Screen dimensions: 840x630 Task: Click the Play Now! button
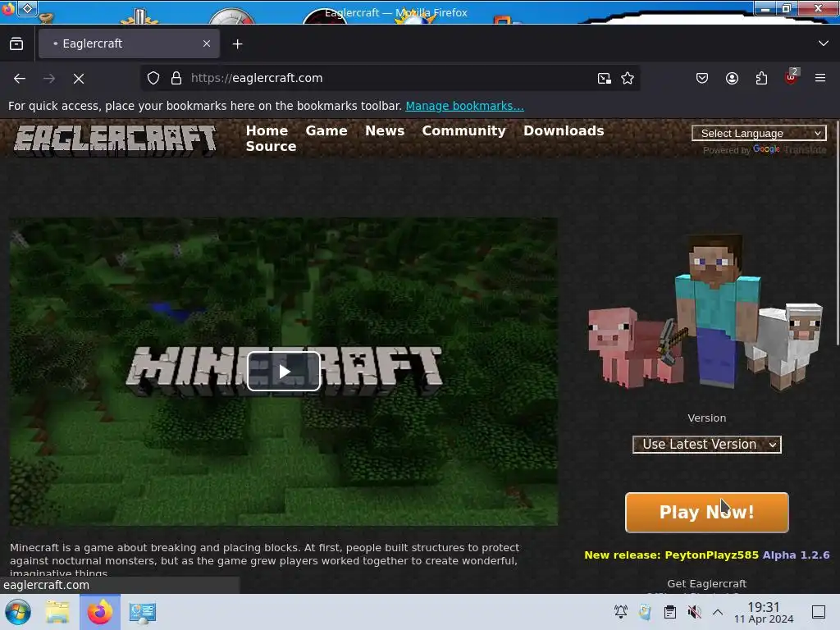click(706, 512)
